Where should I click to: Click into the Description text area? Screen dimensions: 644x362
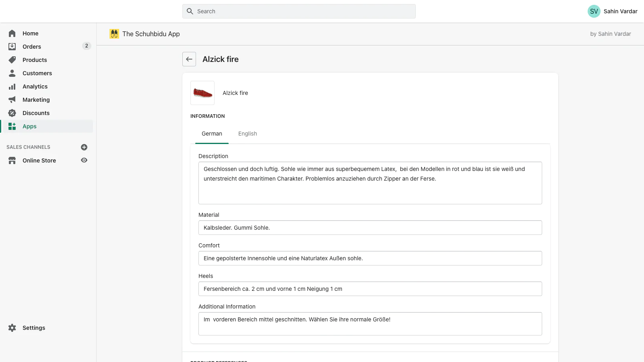pyautogui.click(x=370, y=183)
